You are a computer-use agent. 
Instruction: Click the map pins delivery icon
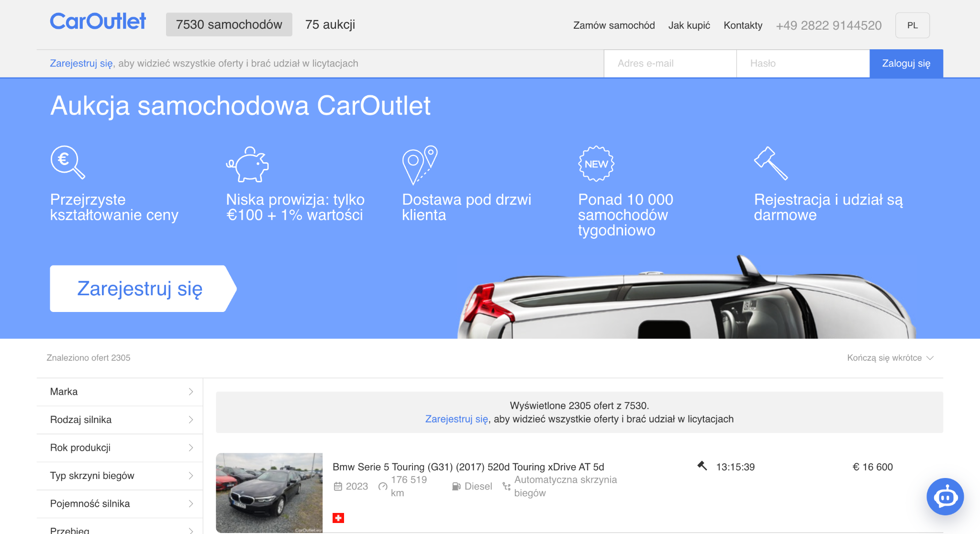[420, 165]
